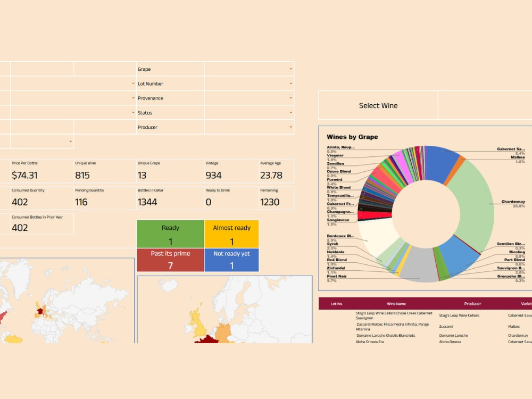Select the red Past its prime tile
532x399 pixels.
click(x=170, y=260)
